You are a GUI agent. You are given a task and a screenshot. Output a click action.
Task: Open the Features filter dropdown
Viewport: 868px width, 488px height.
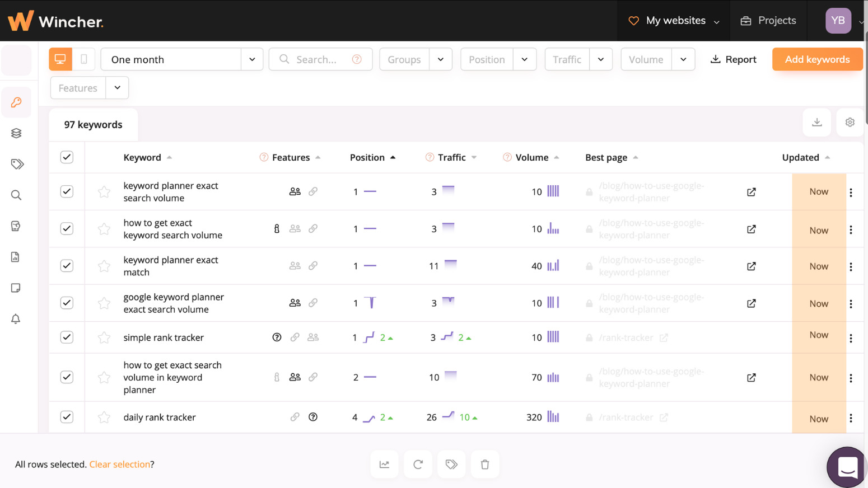pyautogui.click(x=117, y=87)
